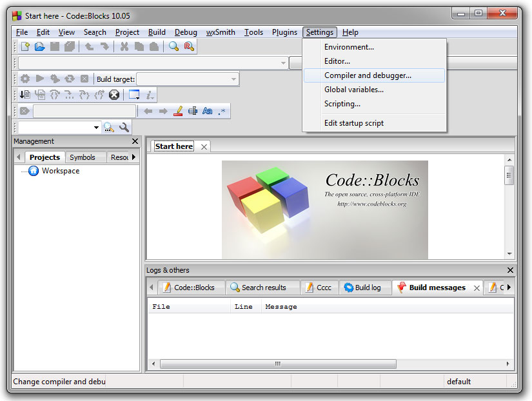This screenshot has height=401, width=532.
Task: Click the Abort build icon
Action: tap(84, 79)
